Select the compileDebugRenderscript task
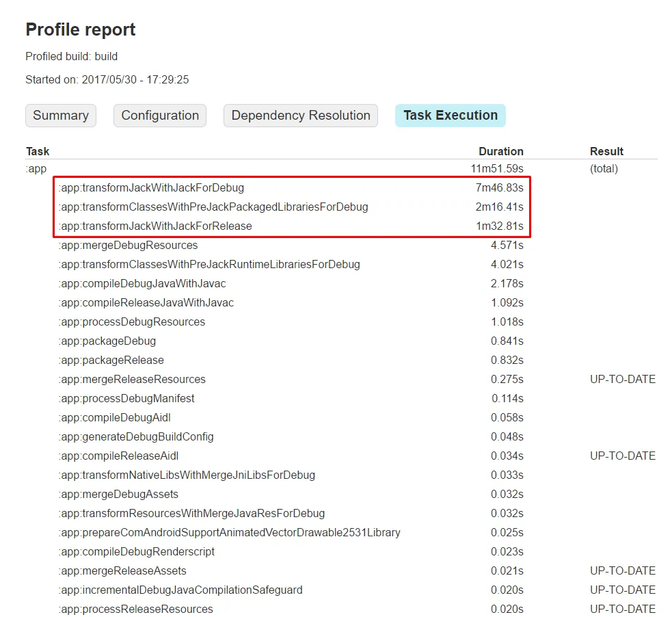Screen dimensions: 672x617 tap(137, 551)
